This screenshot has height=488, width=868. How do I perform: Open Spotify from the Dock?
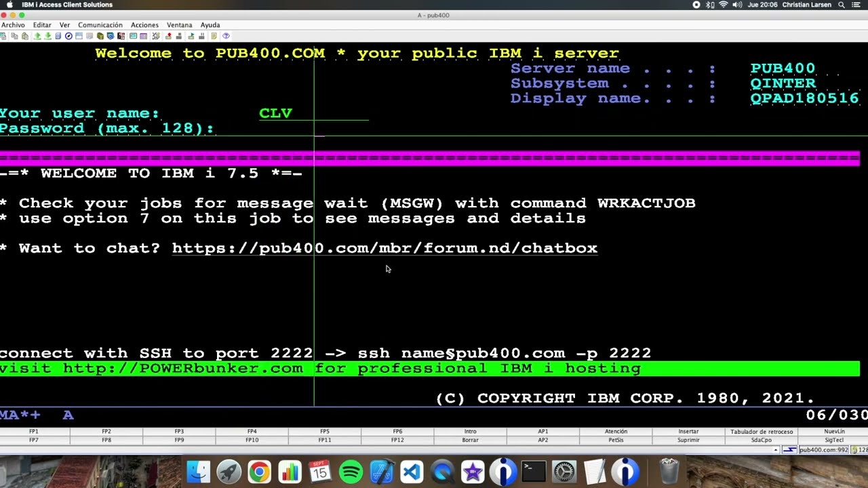click(351, 471)
